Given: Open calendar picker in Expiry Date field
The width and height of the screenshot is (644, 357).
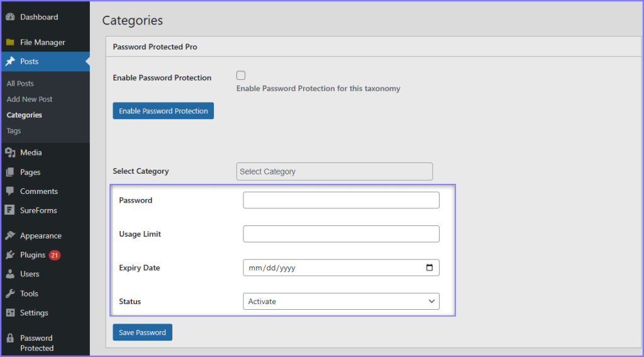Looking at the screenshot, I should point(430,268).
